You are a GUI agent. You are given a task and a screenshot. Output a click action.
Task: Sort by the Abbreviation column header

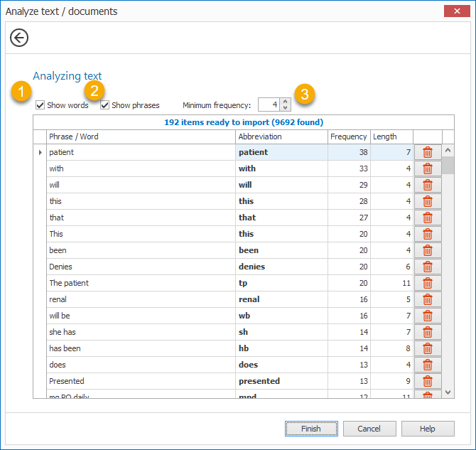[x=281, y=136]
